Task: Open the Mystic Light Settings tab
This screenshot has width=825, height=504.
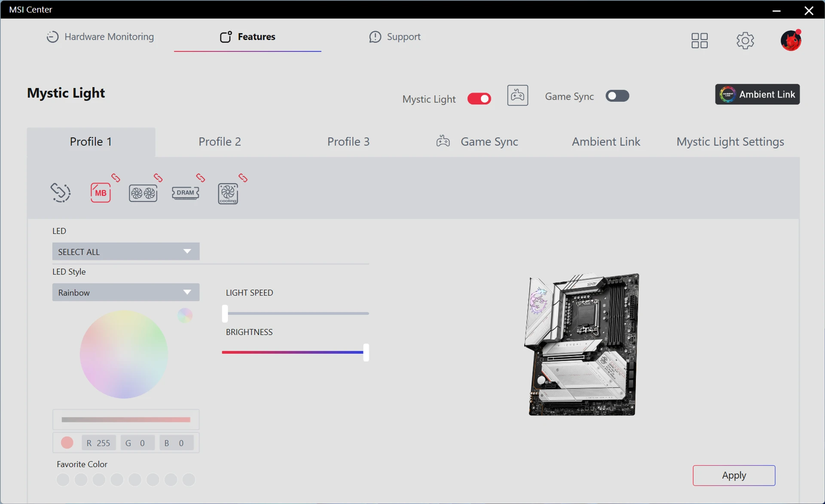Action: point(730,142)
